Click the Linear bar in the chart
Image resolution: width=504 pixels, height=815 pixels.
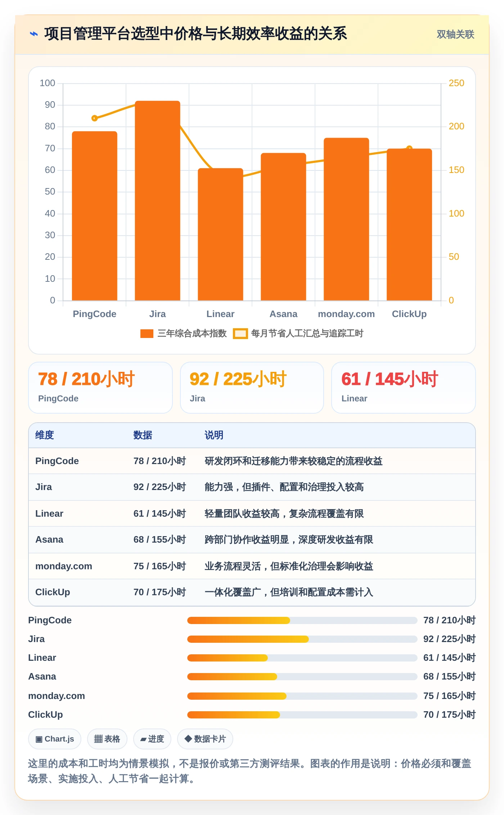(221, 234)
